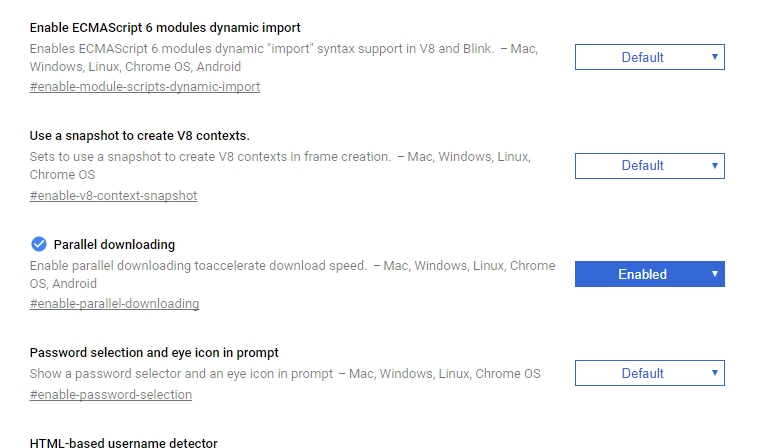Click the 'Parallel downloading' flag title
The height and width of the screenshot is (448, 762).
114,244
